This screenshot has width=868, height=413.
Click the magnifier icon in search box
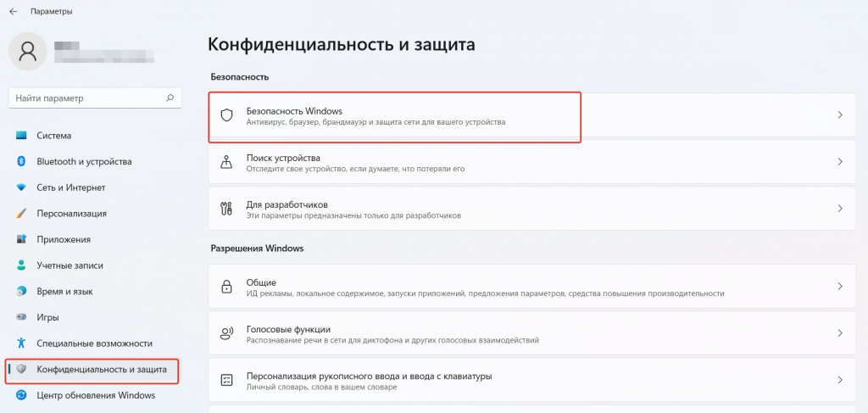click(x=170, y=98)
